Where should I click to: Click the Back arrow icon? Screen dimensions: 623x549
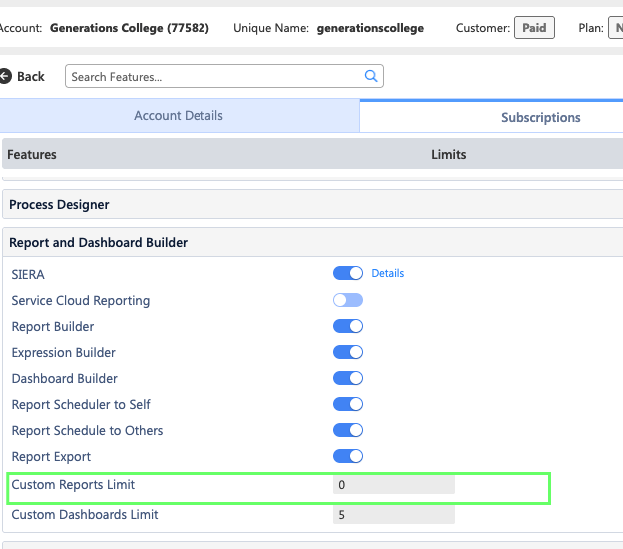5,76
